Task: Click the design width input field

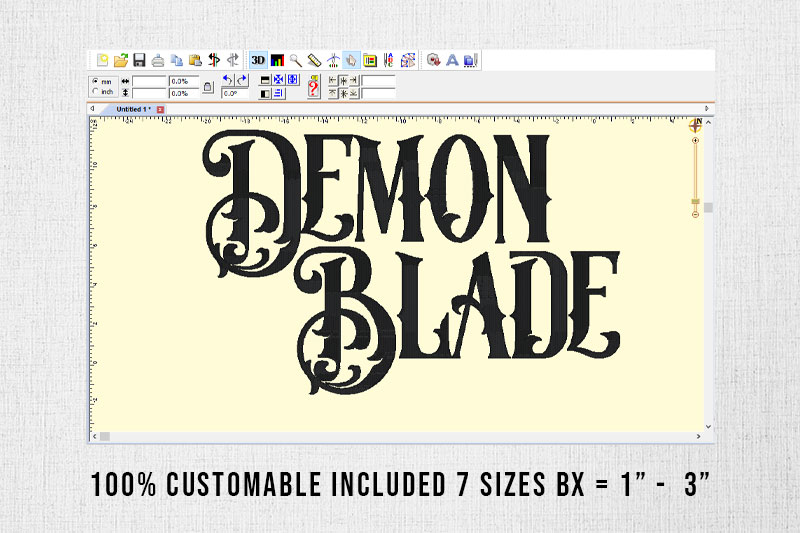Action: [149, 81]
